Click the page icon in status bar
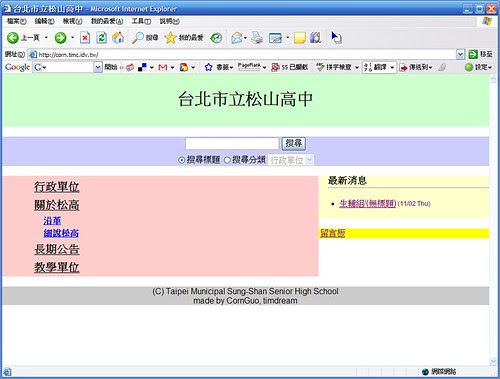This screenshot has height=379, width=500. (7, 372)
